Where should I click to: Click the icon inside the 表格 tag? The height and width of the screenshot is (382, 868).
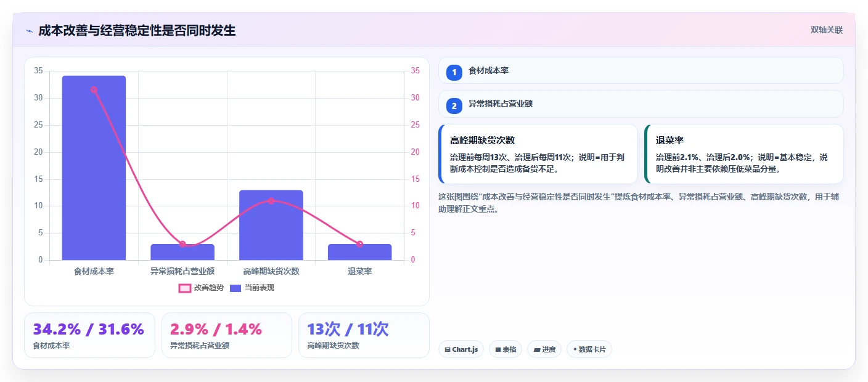point(498,349)
